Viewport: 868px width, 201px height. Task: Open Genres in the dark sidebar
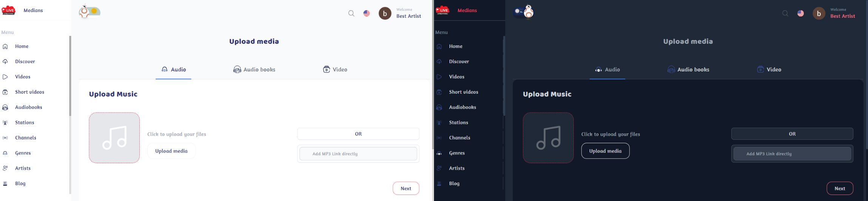coord(457,153)
